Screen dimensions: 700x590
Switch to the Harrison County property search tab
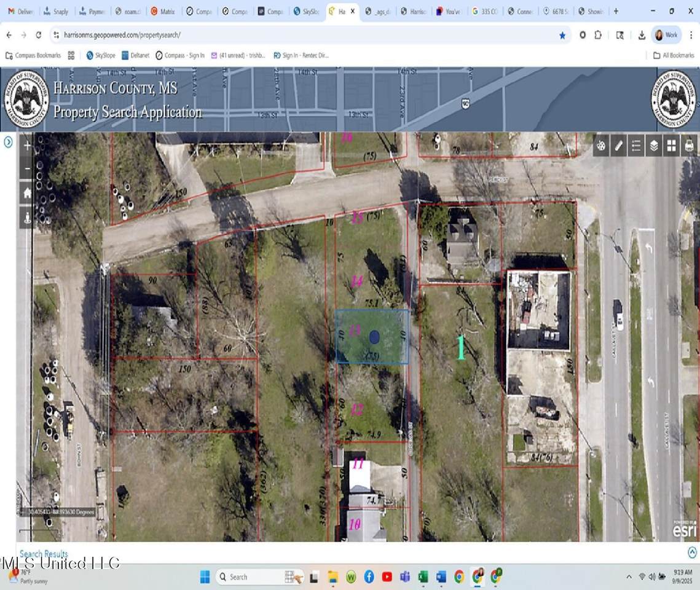click(340, 10)
